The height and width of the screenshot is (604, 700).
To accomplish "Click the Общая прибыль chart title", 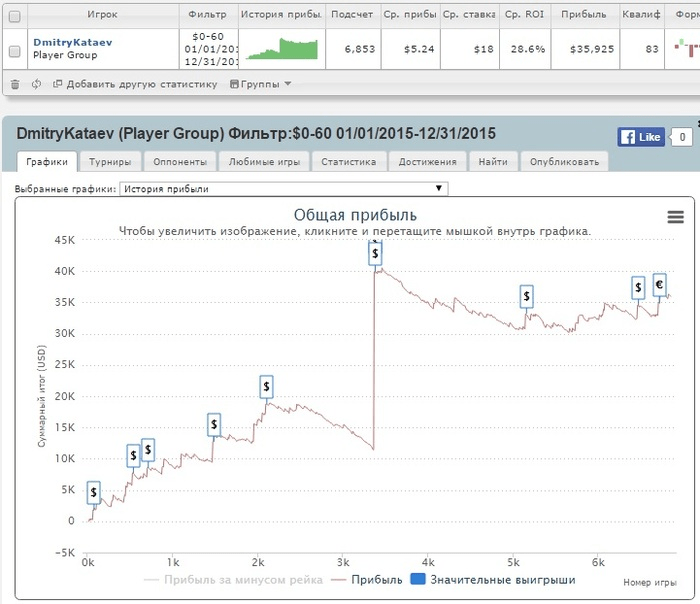I will [x=355, y=215].
